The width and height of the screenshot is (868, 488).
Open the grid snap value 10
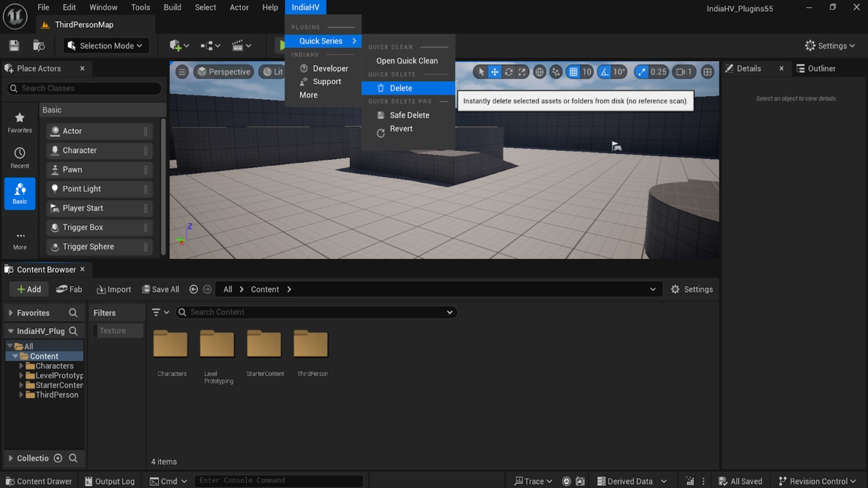(x=587, y=72)
